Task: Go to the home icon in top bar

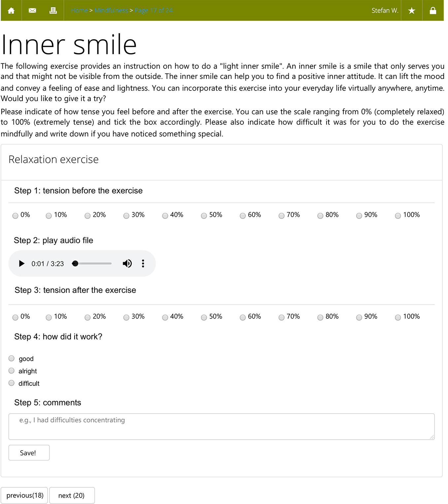Action: click(11, 11)
